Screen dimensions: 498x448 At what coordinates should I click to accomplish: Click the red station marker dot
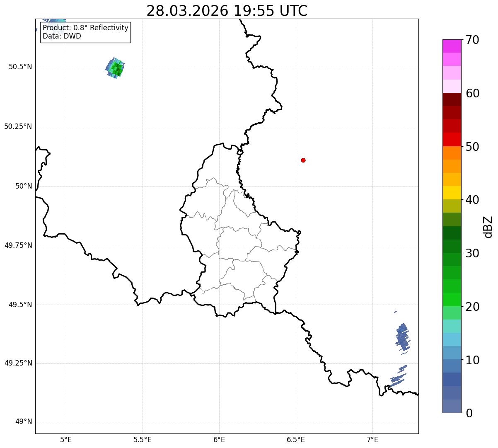tap(303, 160)
